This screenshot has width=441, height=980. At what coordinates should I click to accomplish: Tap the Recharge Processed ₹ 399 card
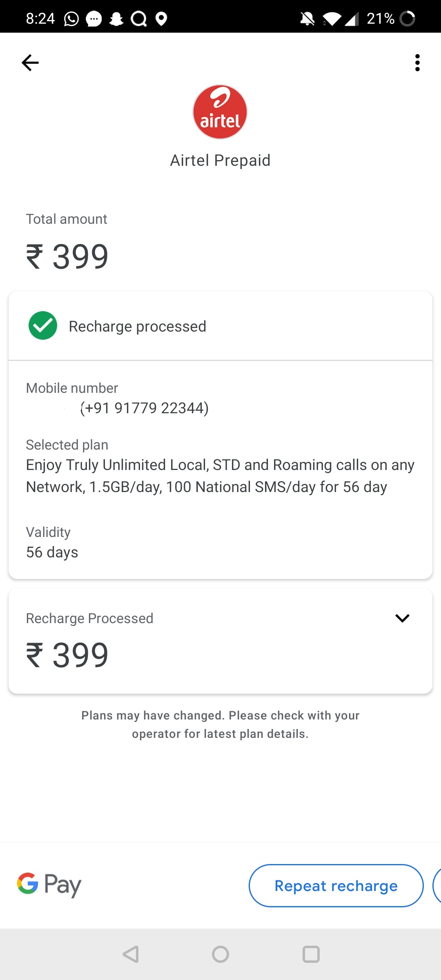coord(220,641)
